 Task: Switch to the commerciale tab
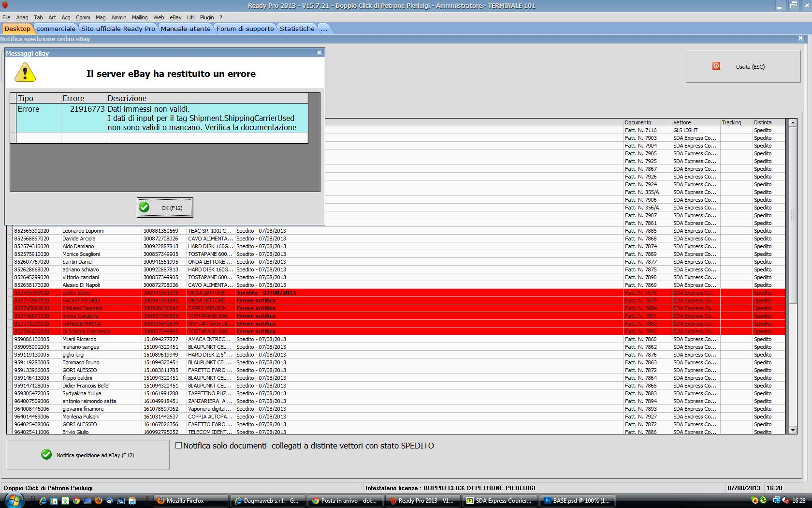point(56,29)
